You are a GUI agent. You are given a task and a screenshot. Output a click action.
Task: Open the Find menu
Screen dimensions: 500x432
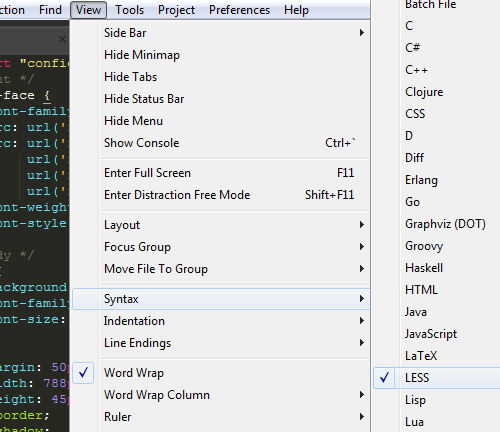pyautogui.click(x=50, y=10)
